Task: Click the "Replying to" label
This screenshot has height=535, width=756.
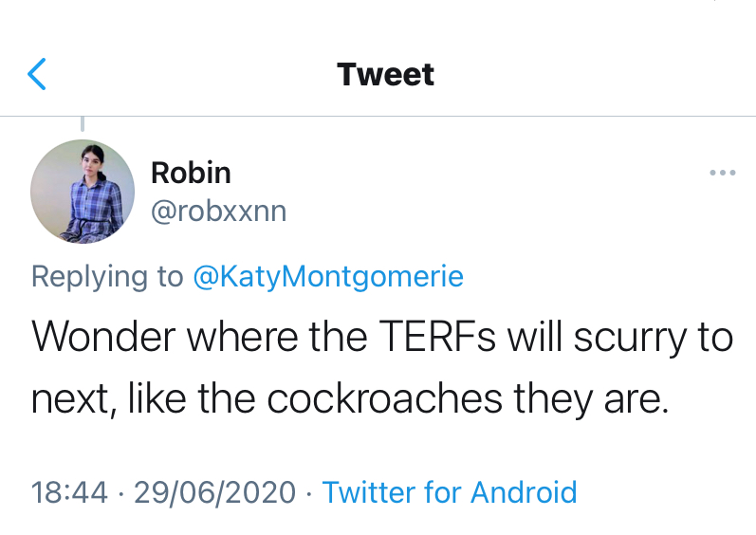Action: click(x=107, y=276)
